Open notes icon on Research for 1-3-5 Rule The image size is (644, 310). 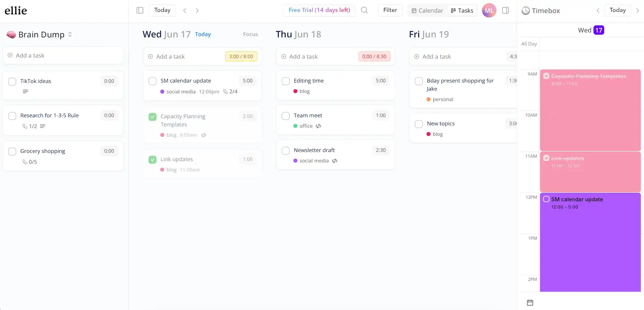tap(43, 126)
